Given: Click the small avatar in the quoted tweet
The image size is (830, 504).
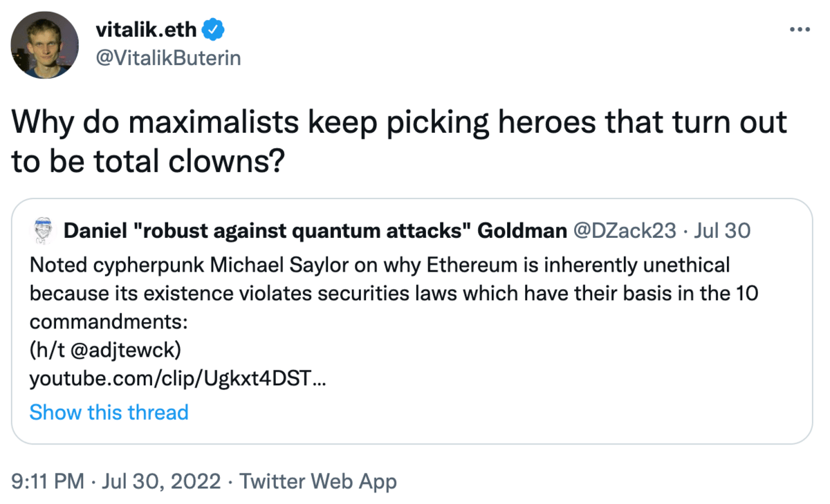Looking at the screenshot, I should point(43,230).
